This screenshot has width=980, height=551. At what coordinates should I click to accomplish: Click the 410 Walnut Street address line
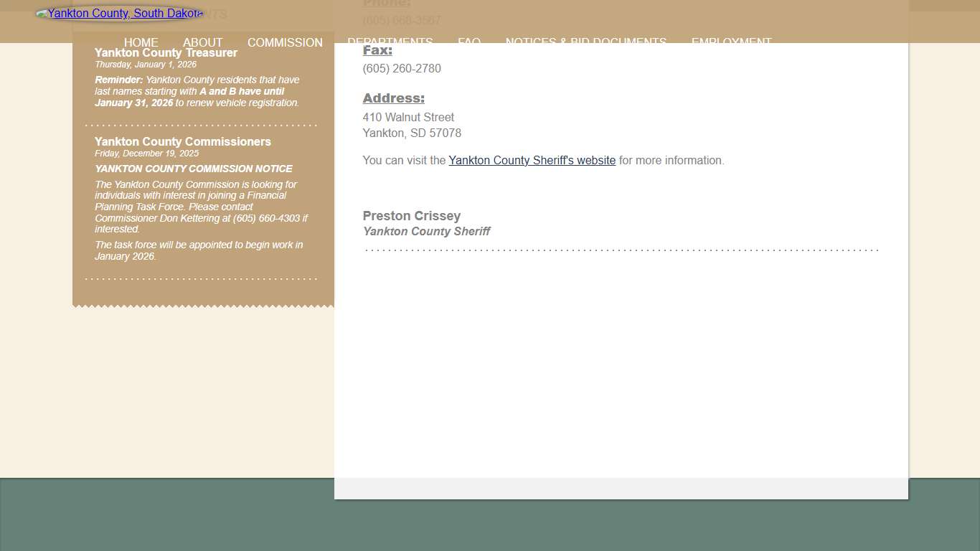pos(408,118)
